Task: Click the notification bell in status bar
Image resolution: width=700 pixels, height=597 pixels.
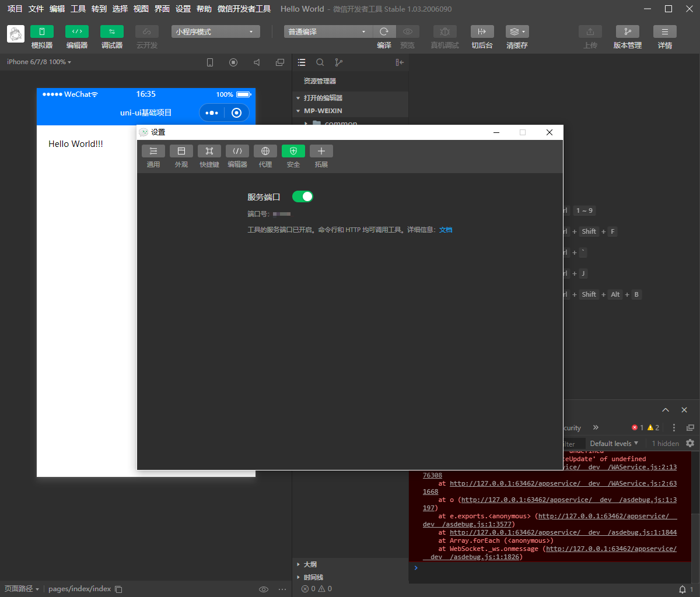Action: 682,589
